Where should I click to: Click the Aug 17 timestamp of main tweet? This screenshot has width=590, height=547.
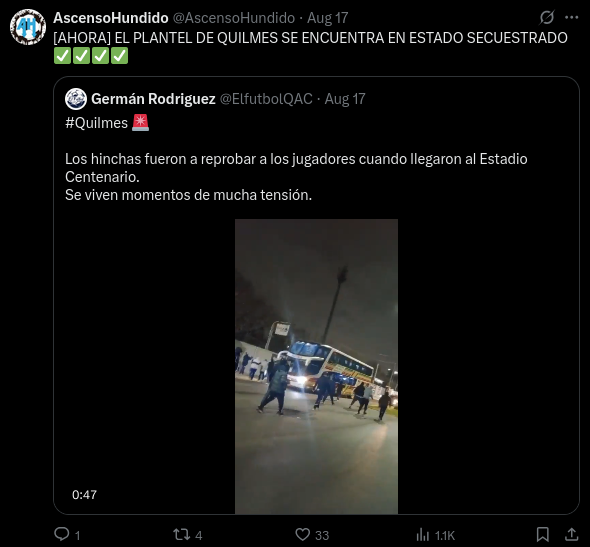327,18
